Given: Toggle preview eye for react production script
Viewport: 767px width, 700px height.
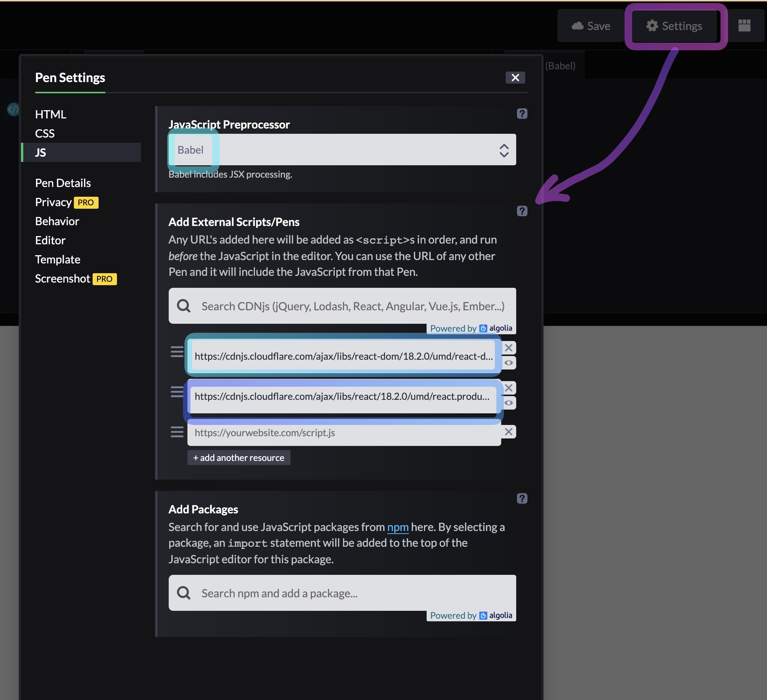Looking at the screenshot, I should (x=508, y=403).
